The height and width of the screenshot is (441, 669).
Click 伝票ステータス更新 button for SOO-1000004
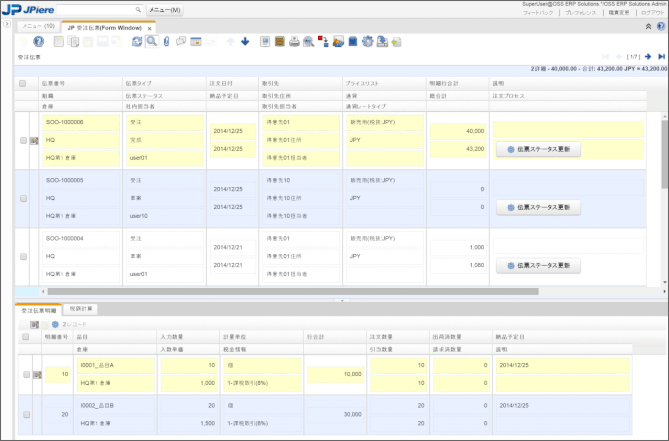click(x=538, y=265)
